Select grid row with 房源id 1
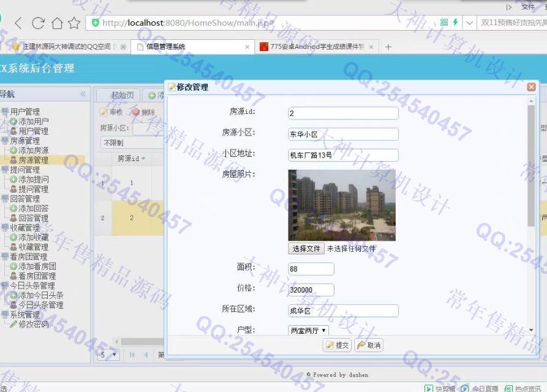 pos(132,183)
